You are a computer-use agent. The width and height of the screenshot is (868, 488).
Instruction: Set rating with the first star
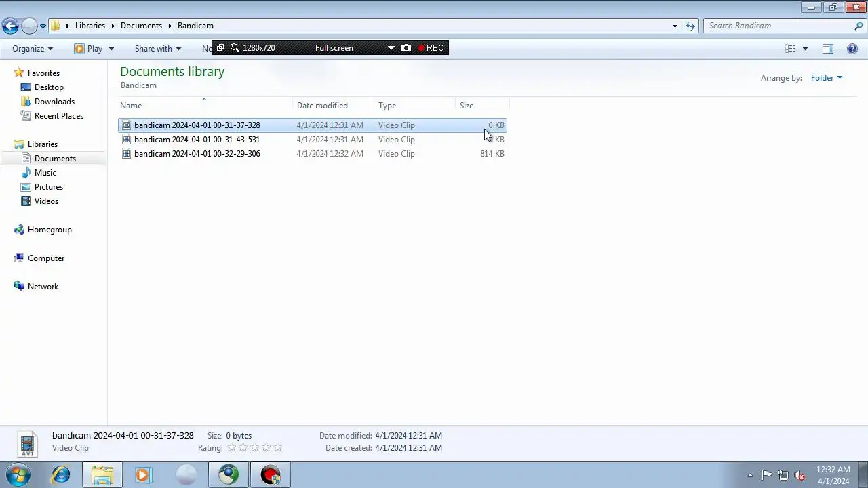tap(232, 448)
